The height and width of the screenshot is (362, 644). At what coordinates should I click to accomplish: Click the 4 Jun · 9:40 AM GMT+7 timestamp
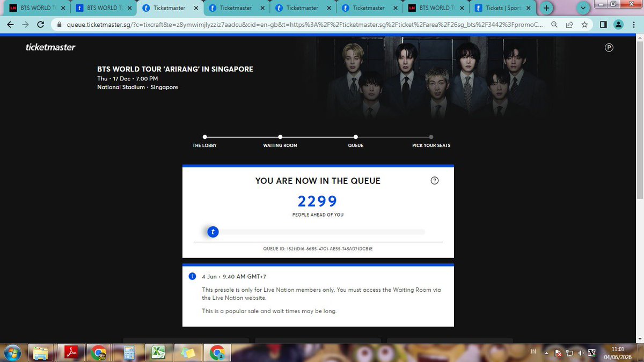pyautogui.click(x=234, y=276)
